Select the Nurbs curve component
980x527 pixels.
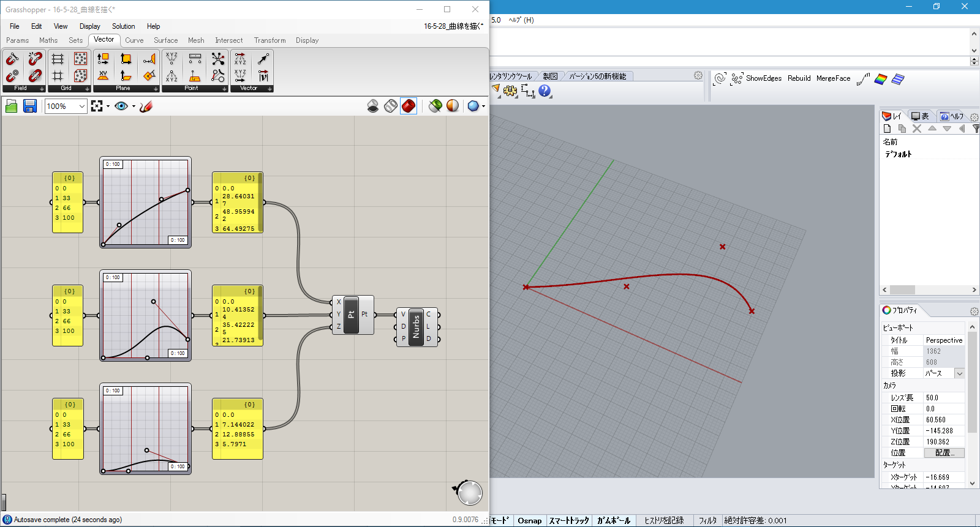pyautogui.click(x=417, y=327)
